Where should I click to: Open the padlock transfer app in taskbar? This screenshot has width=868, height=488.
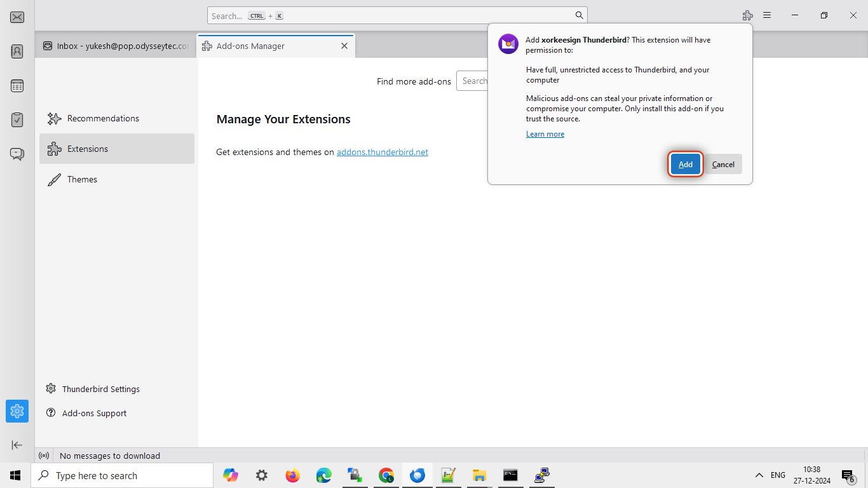point(355,475)
